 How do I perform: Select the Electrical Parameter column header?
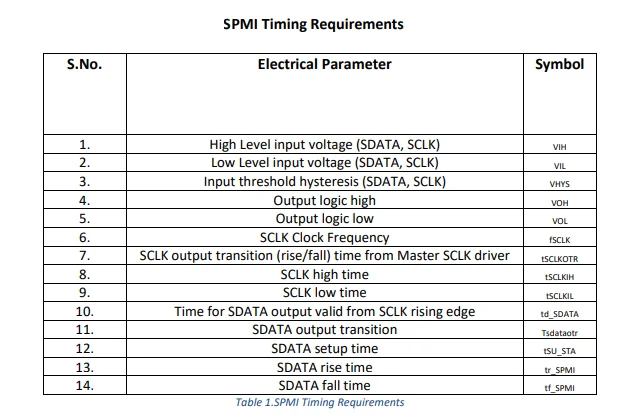point(325,64)
